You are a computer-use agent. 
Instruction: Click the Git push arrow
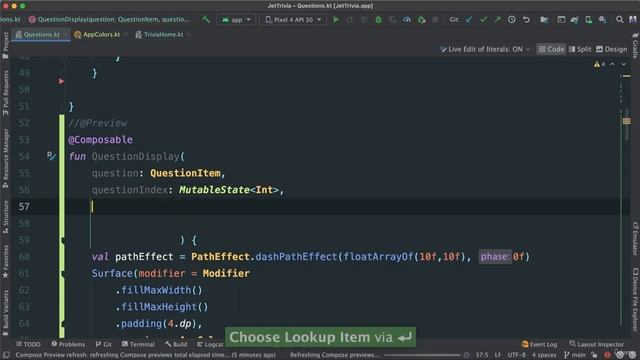point(497,20)
